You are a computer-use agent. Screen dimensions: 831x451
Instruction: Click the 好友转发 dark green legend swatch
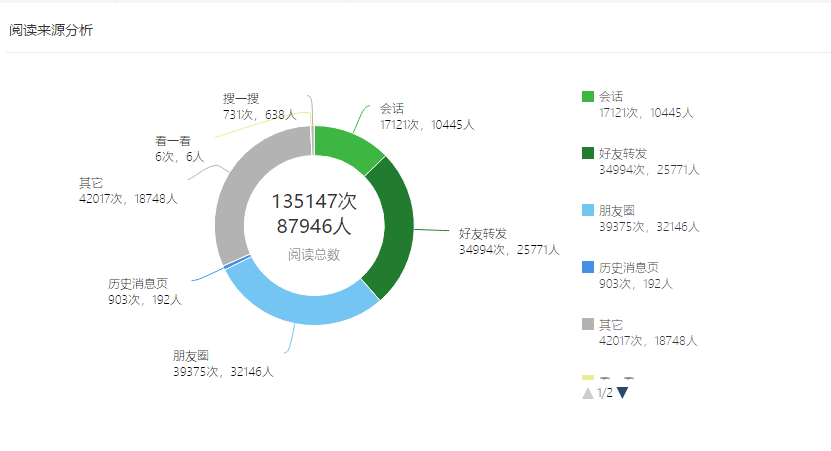tap(588, 153)
